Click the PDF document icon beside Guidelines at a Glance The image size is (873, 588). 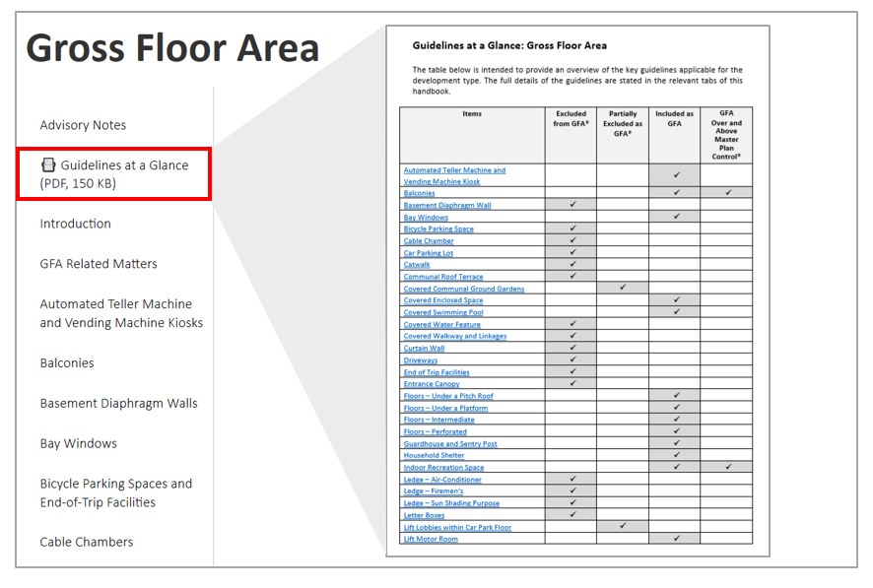pyautogui.click(x=48, y=164)
